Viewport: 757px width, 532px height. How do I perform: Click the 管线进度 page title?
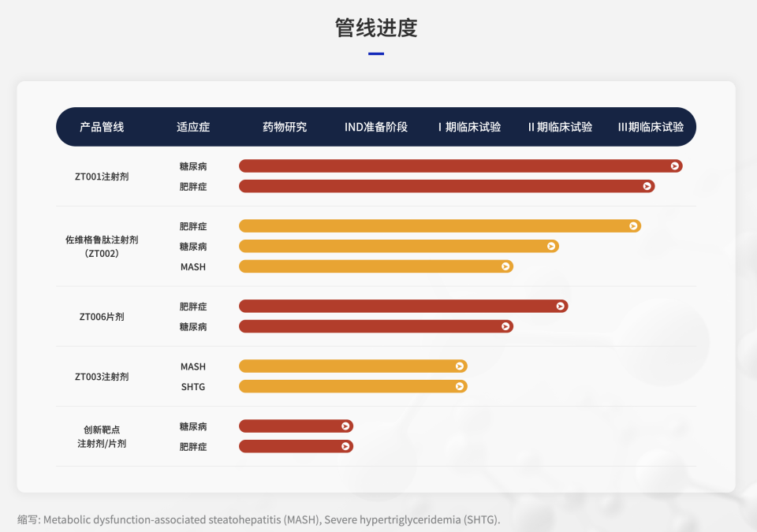378,28
